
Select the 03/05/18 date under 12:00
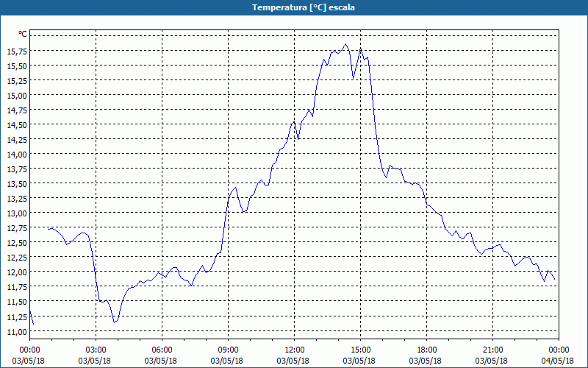coord(293,361)
